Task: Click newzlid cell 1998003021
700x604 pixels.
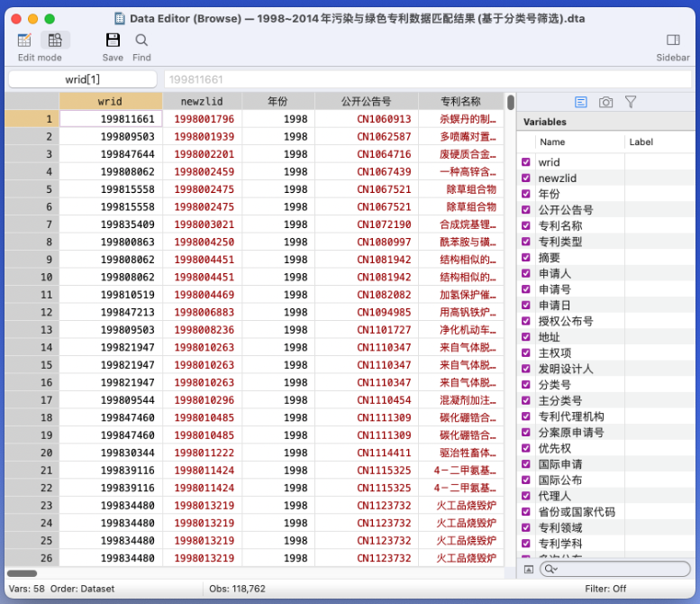Action: [x=202, y=224]
